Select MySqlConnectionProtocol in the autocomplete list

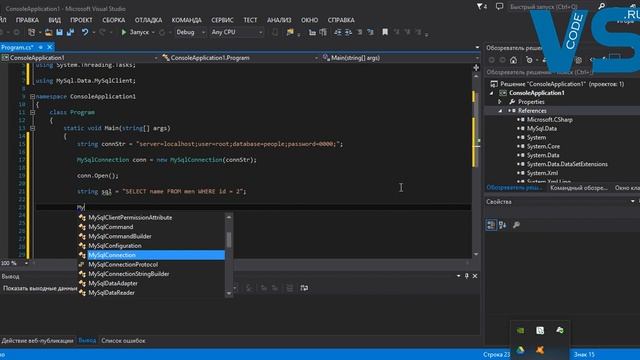[x=151, y=264]
